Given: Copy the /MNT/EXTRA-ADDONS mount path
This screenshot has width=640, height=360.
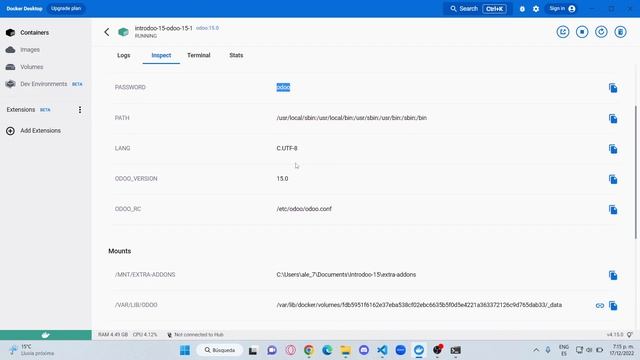Looking at the screenshot, I should click(613, 275).
